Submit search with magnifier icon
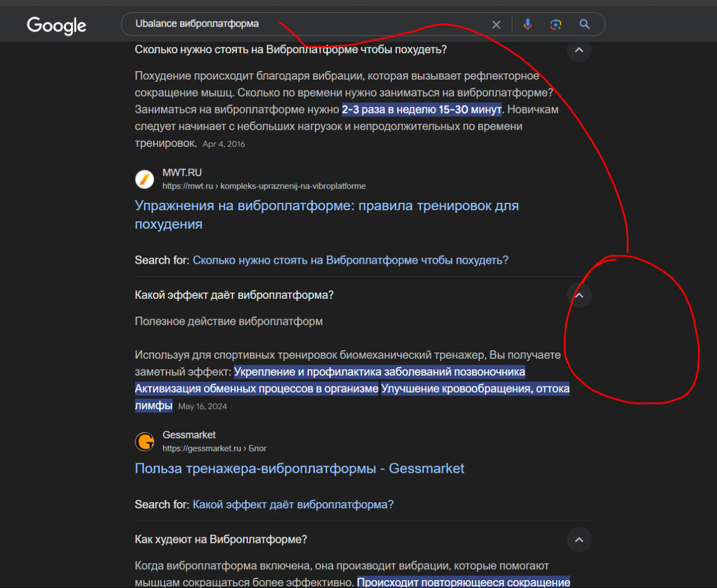This screenshot has width=717, height=588. point(584,24)
